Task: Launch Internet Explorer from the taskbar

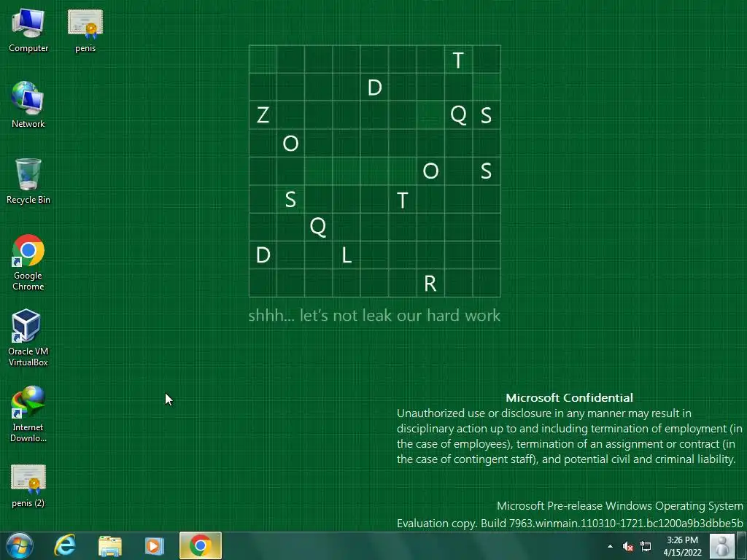Action: point(65,545)
